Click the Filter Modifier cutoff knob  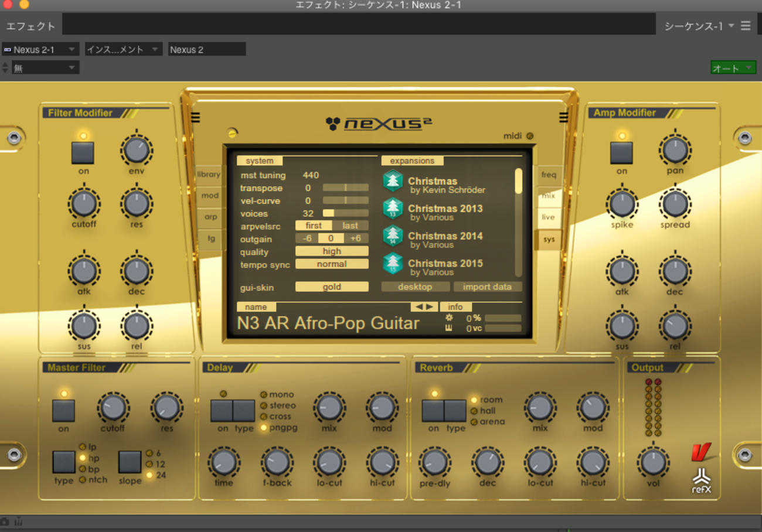click(x=84, y=203)
